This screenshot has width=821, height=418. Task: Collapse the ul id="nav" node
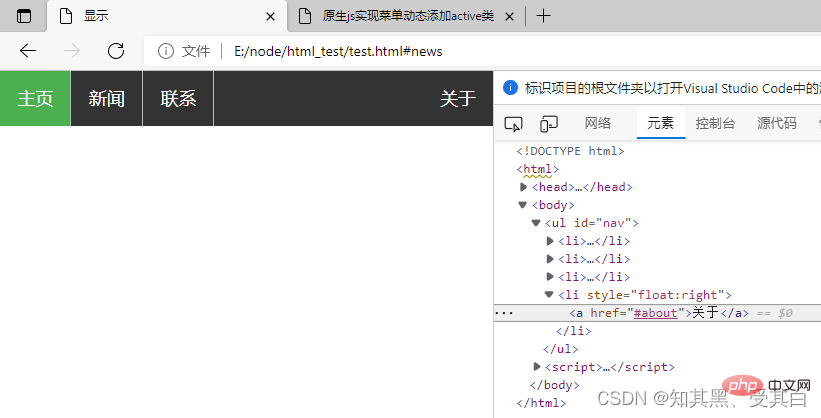pyautogui.click(x=536, y=223)
